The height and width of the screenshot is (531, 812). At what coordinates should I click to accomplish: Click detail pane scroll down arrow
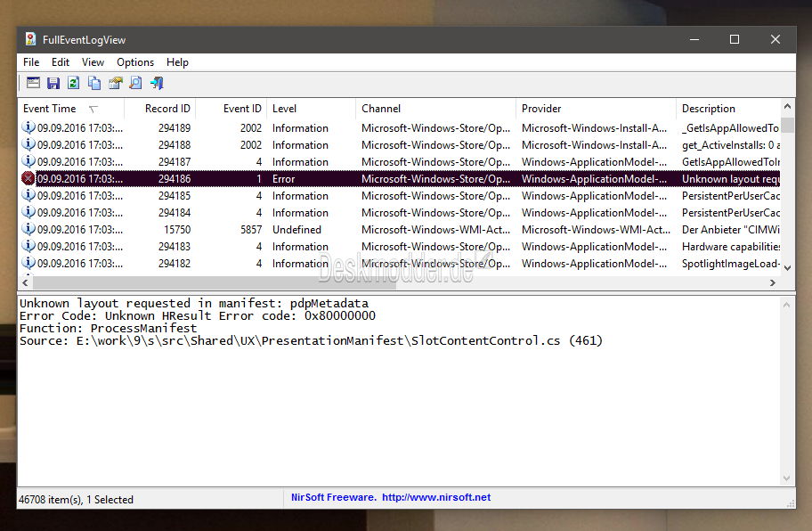(787, 478)
